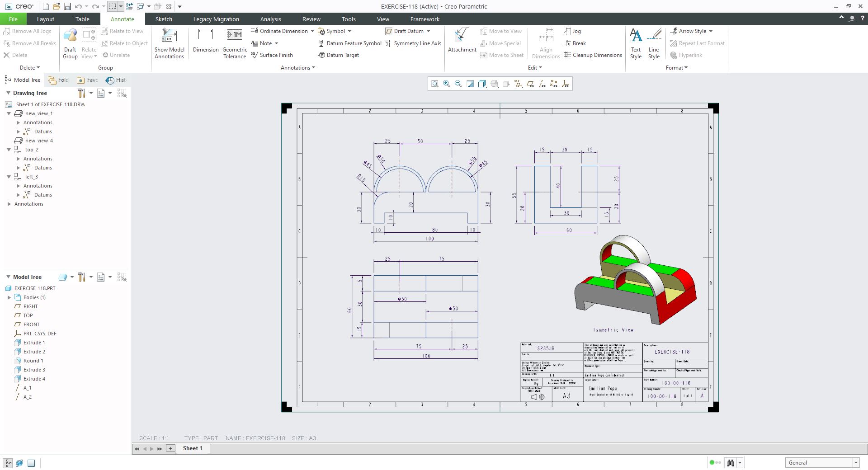Click the Surface Finish tool

(272, 55)
